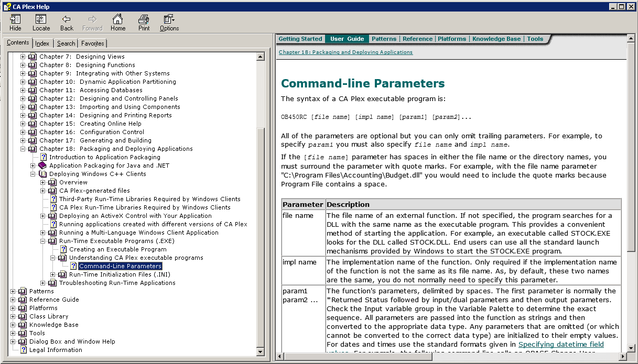Click purple book icon for Application Packaging

[42, 166]
